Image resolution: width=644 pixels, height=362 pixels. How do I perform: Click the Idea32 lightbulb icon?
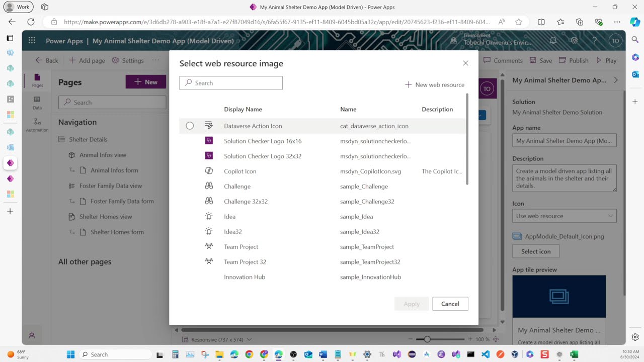(x=209, y=231)
